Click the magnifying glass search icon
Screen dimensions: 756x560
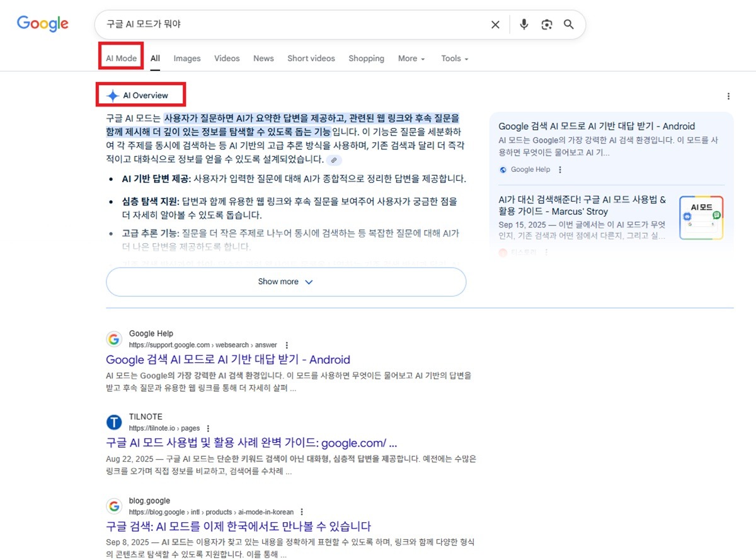click(568, 24)
